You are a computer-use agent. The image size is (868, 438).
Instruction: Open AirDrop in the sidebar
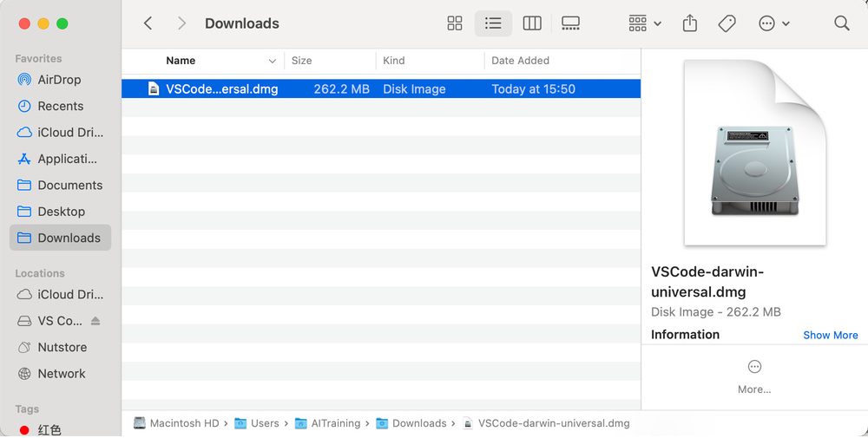point(59,80)
